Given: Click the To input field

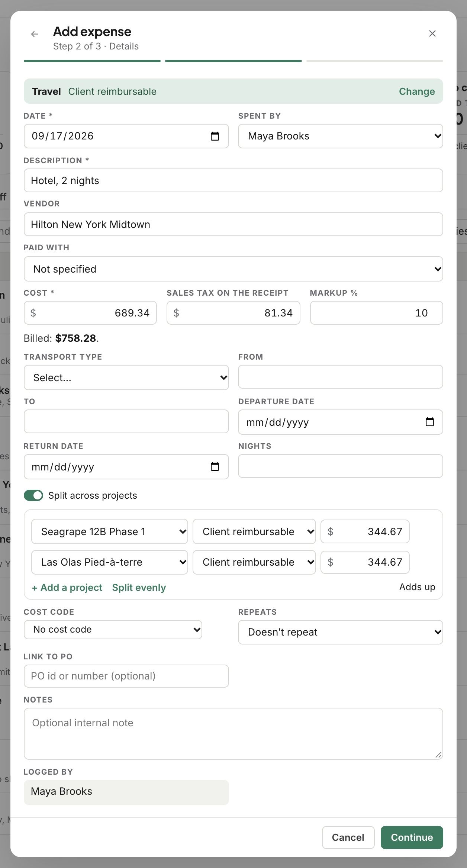Looking at the screenshot, I should pos(126,421).
